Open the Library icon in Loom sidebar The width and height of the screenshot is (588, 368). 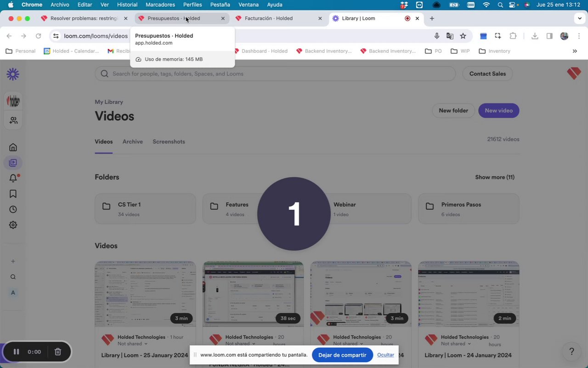[13, 163]
